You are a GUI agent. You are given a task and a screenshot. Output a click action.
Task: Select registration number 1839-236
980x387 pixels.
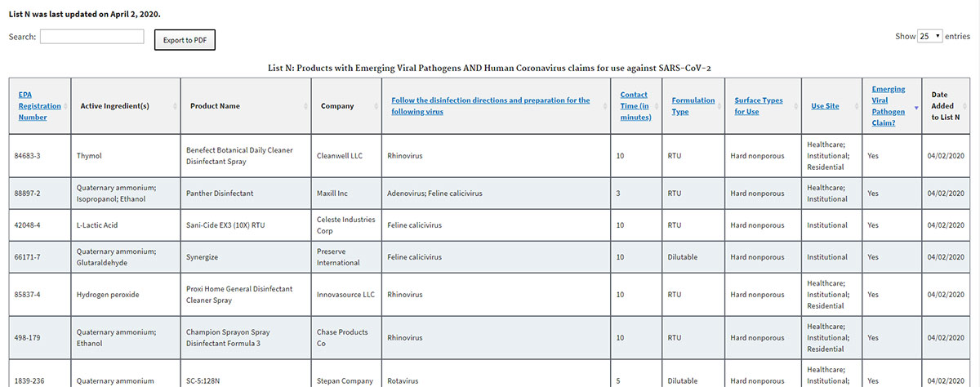point(28,381)
